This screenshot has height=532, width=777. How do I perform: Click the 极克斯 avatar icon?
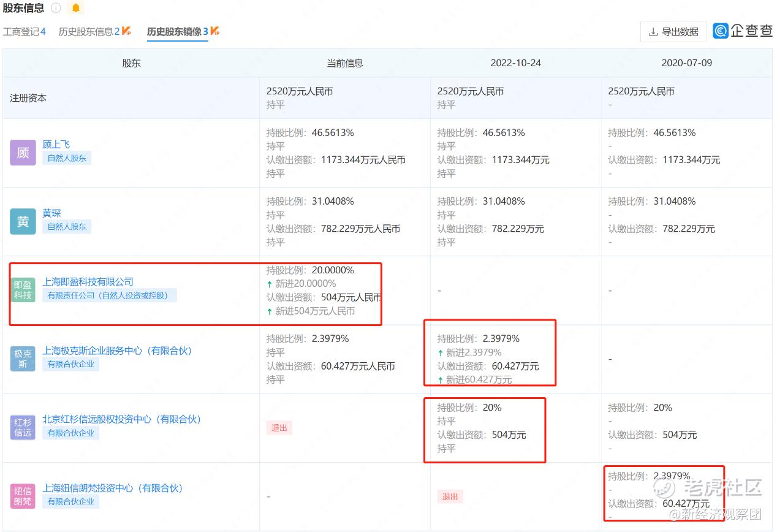(x=23, y=359)
